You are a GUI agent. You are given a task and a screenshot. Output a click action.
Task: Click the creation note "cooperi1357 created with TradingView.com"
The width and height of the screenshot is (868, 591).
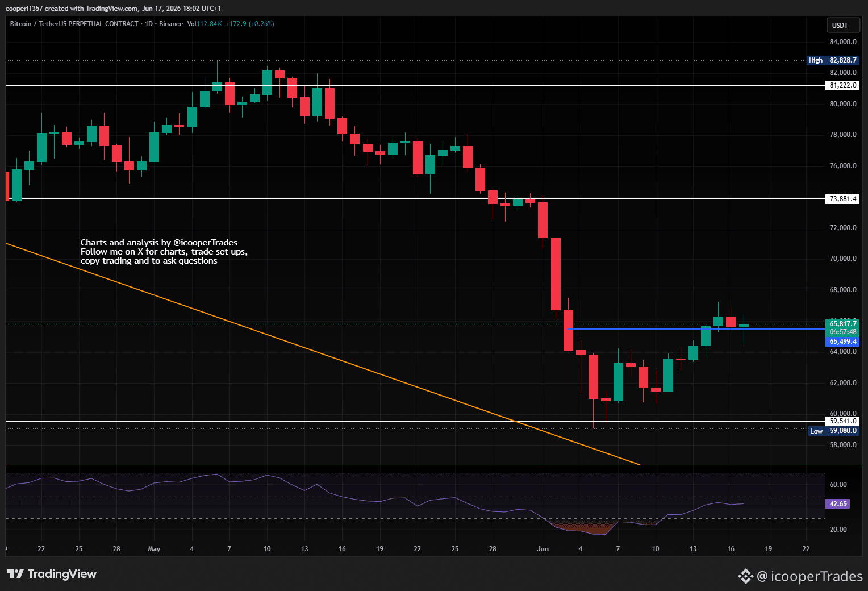(x=72, y=9)
